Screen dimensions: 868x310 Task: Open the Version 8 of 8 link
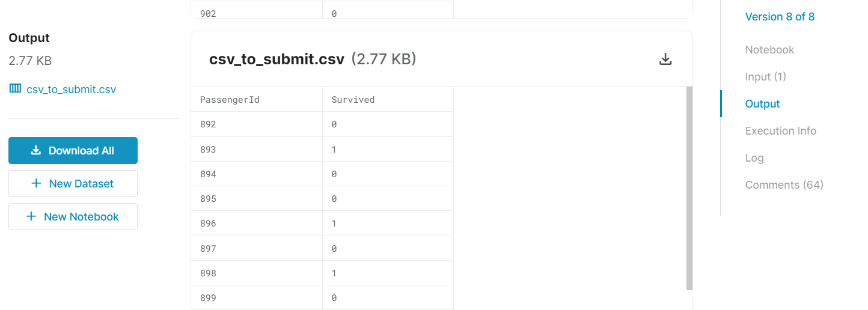pyautogui.click(x=780, y=17)
